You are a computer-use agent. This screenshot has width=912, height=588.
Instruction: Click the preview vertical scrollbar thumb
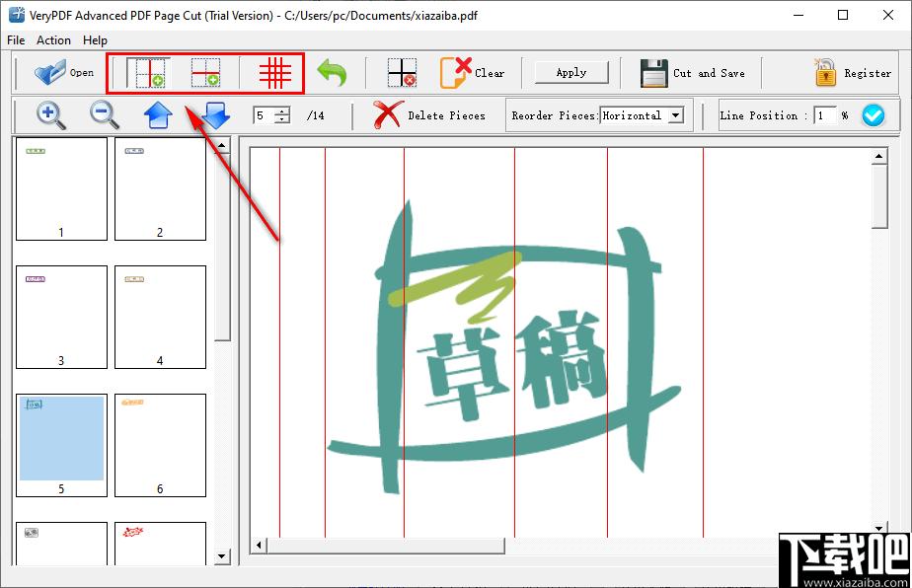pos(879,196)
